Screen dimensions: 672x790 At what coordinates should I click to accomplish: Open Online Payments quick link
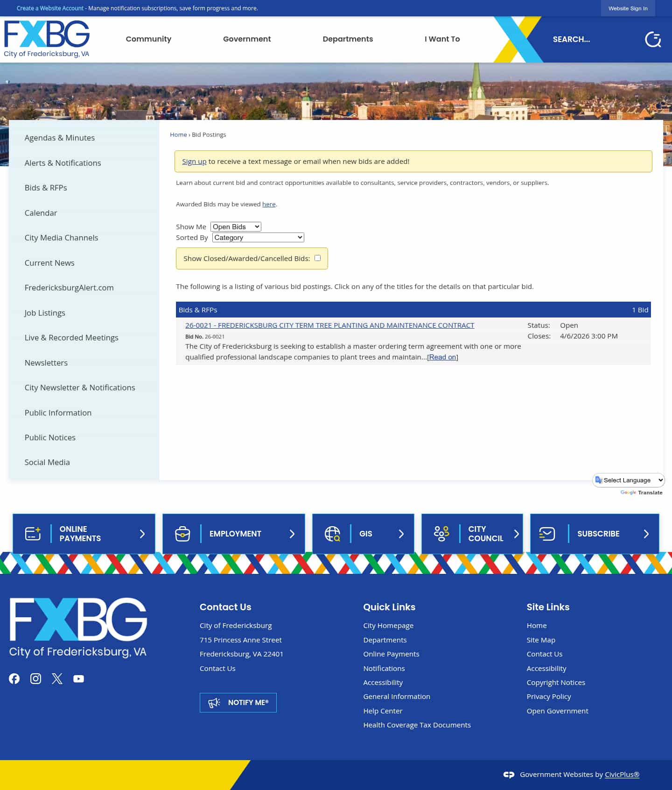pyautogui.click(x=391, y=654)
